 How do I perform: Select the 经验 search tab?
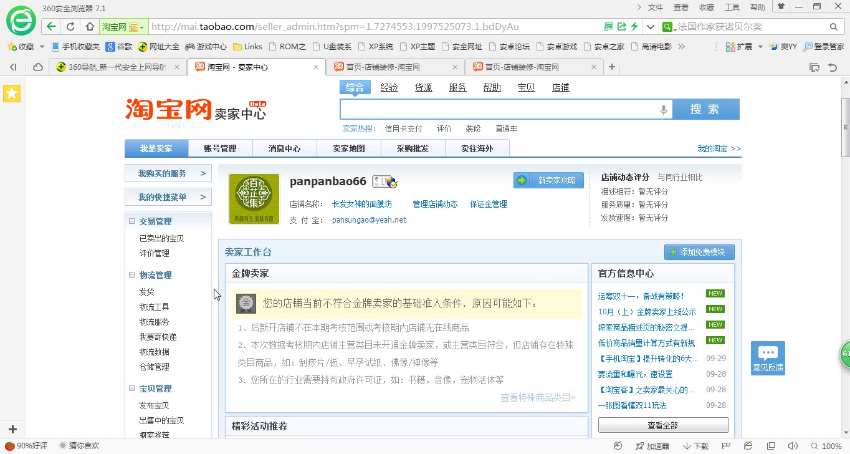point(389,87)
